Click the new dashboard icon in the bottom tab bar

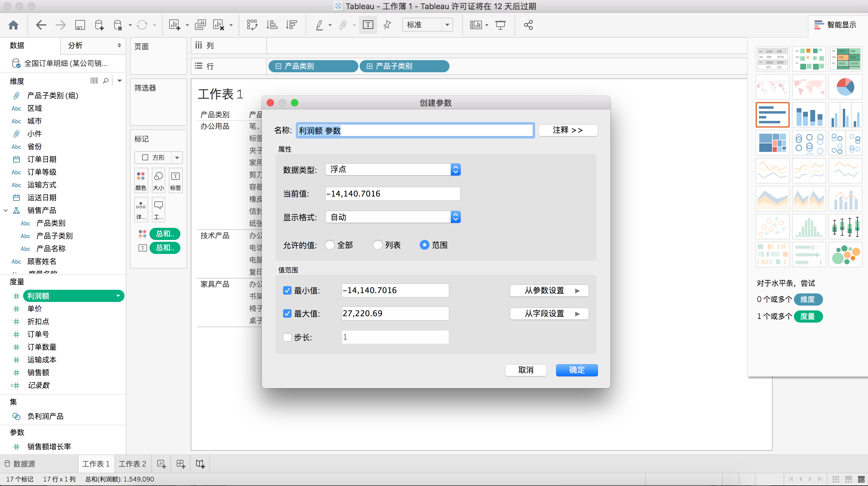[x=181, y=464]
